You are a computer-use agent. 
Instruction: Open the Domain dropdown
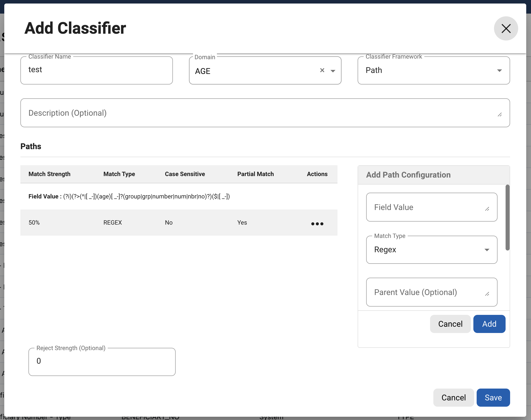coord(333,71)
